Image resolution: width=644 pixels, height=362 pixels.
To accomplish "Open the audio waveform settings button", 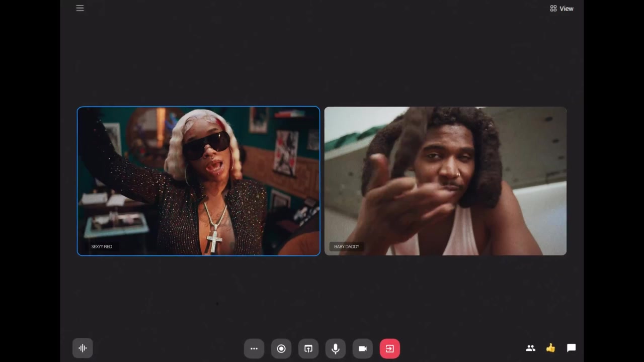I will coord(83,348).
